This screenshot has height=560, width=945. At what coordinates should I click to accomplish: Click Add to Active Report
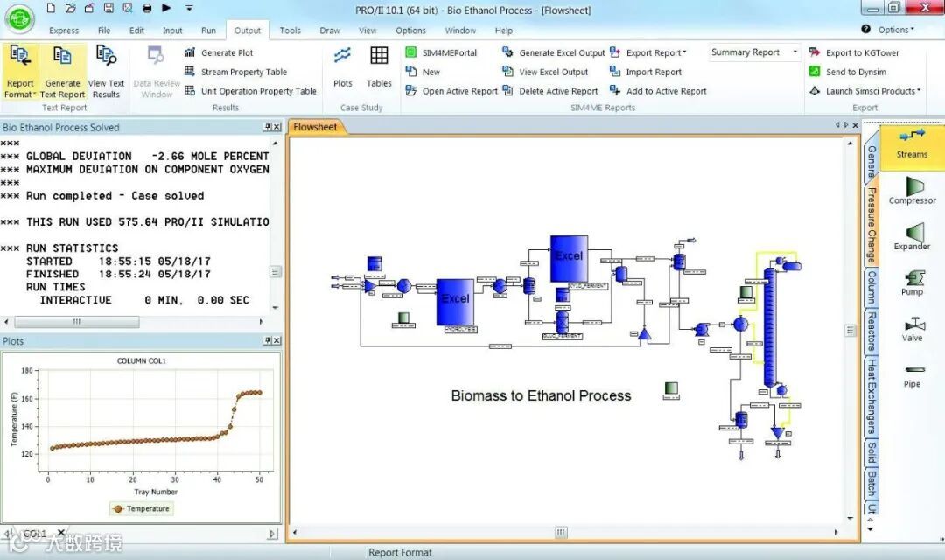point(658,91)
